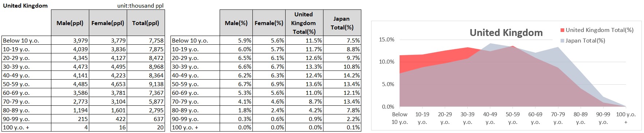Select the 14.2% Japan total cell
The image size is (644, 133).
pos(342,75)
